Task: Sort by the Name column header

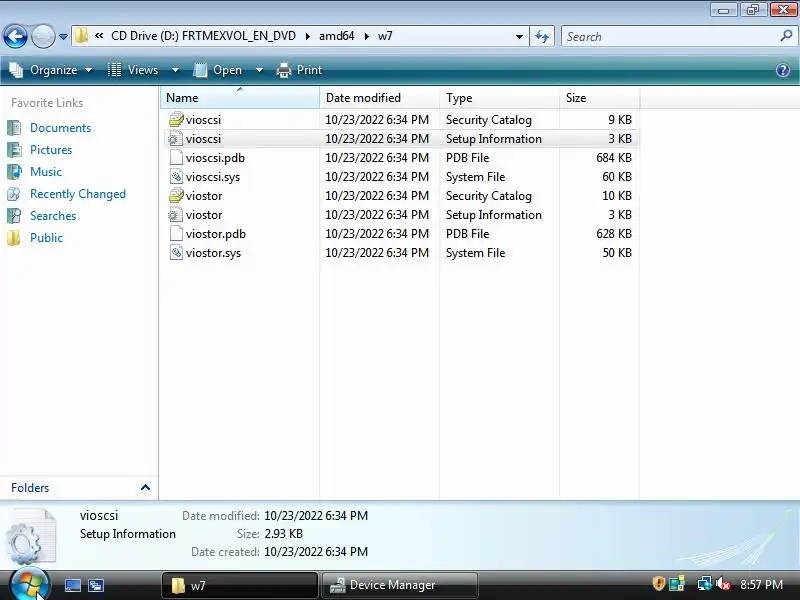Action: click(x=239, y=97)
